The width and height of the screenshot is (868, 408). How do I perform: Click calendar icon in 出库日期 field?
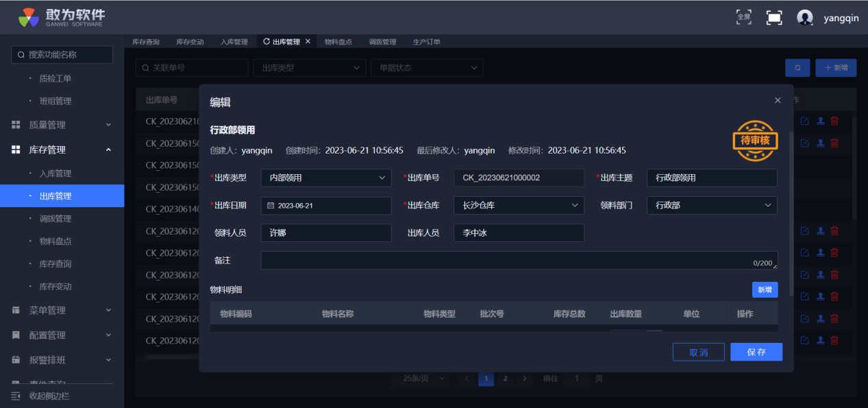271,206
